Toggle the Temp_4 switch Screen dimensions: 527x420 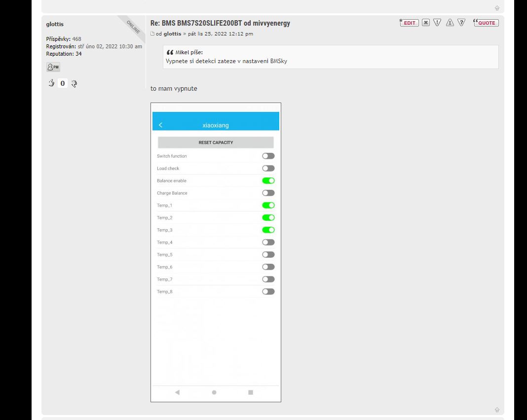268,242
